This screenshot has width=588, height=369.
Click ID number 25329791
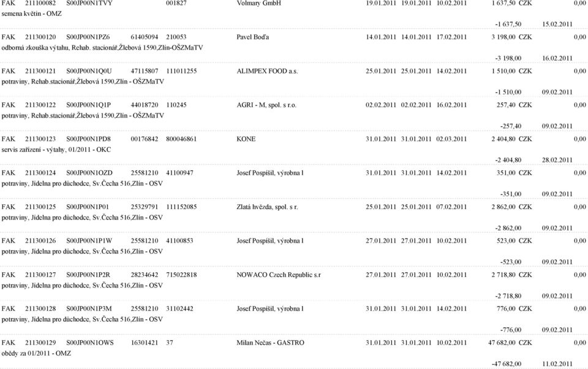tap(145, 207)
